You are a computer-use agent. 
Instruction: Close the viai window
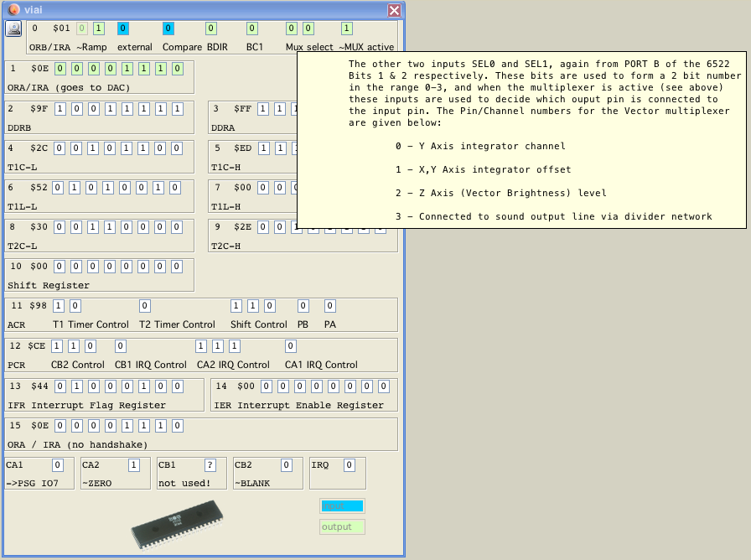[394, 10]
